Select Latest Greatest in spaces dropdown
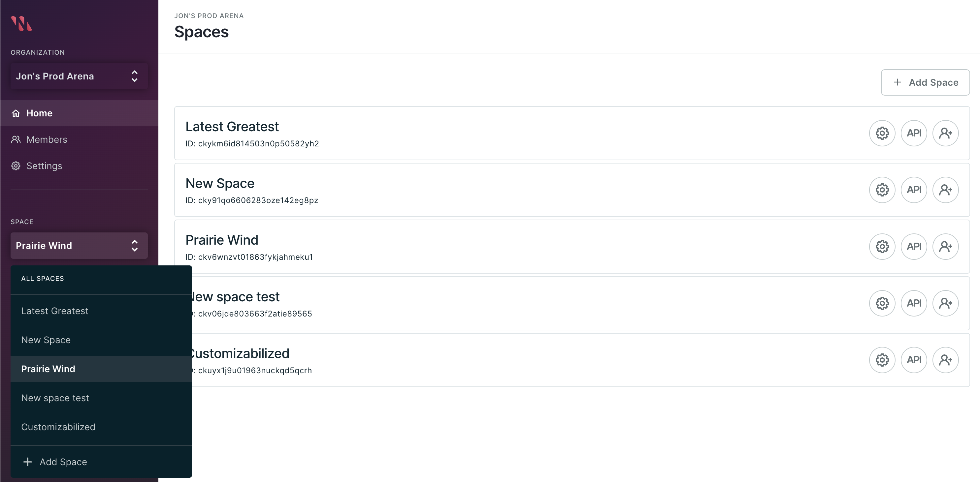 click(x=55, y=311)
